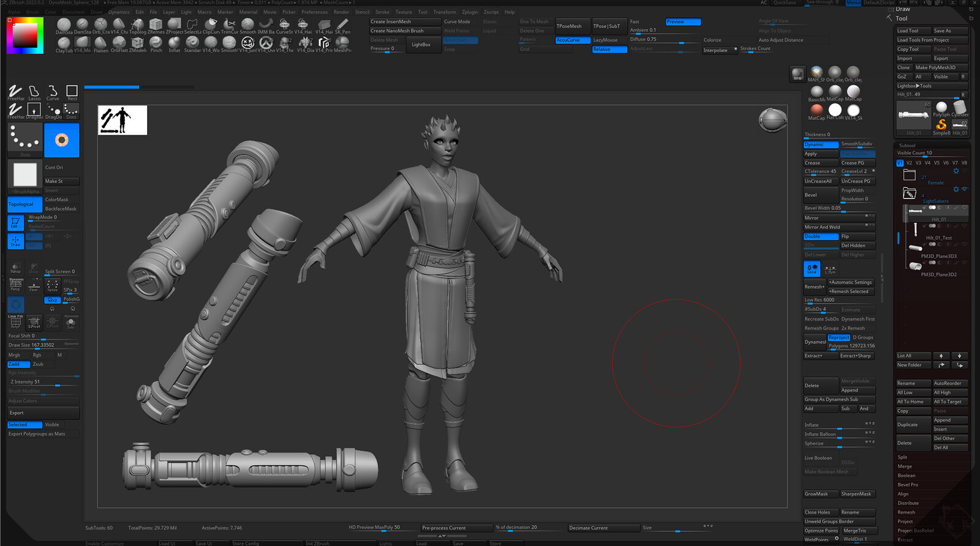Expand the Distribute section

point(908,503)
